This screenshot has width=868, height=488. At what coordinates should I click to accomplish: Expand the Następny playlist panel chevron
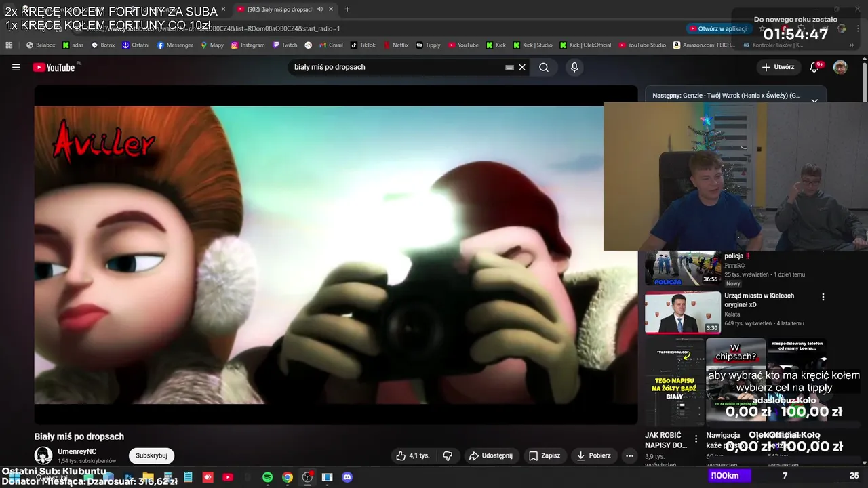tap(814, 100)
